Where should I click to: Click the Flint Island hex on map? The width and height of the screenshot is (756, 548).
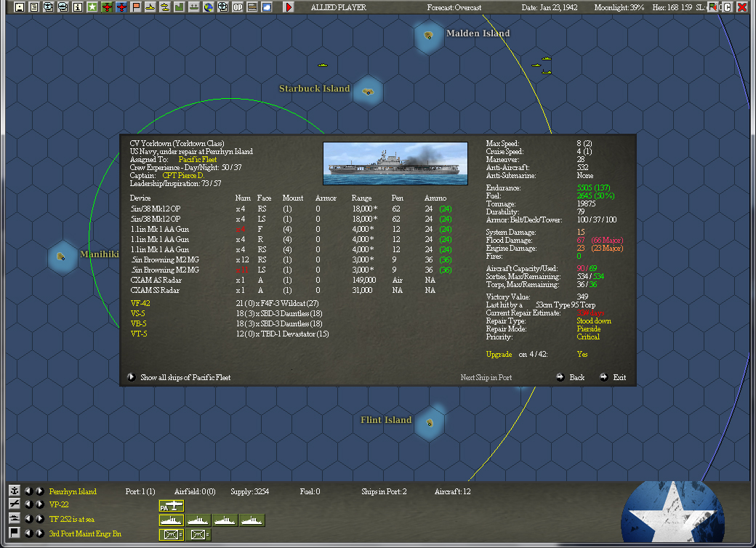tap(429, 423)
